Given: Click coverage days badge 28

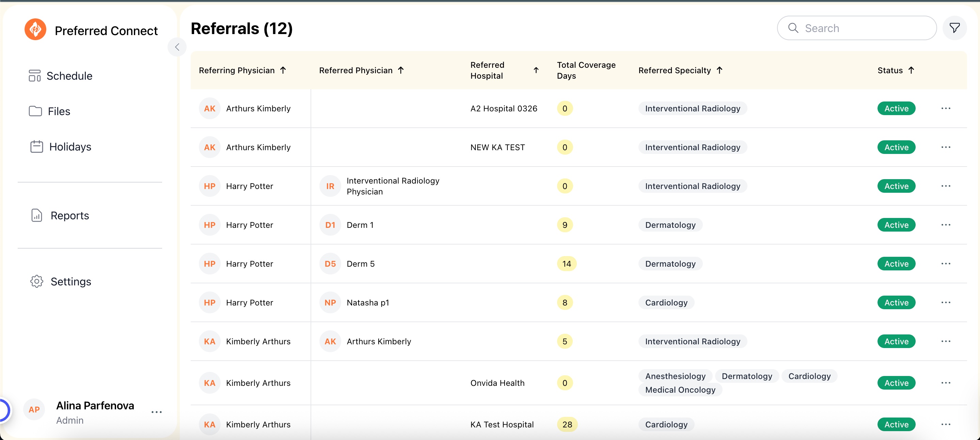Looking at the screenshot, I should (567, 424).
